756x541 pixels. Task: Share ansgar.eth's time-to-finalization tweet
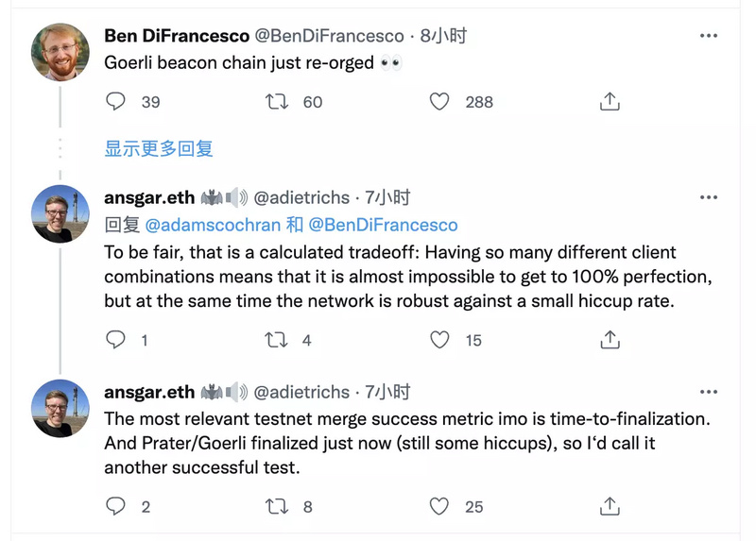610,507
